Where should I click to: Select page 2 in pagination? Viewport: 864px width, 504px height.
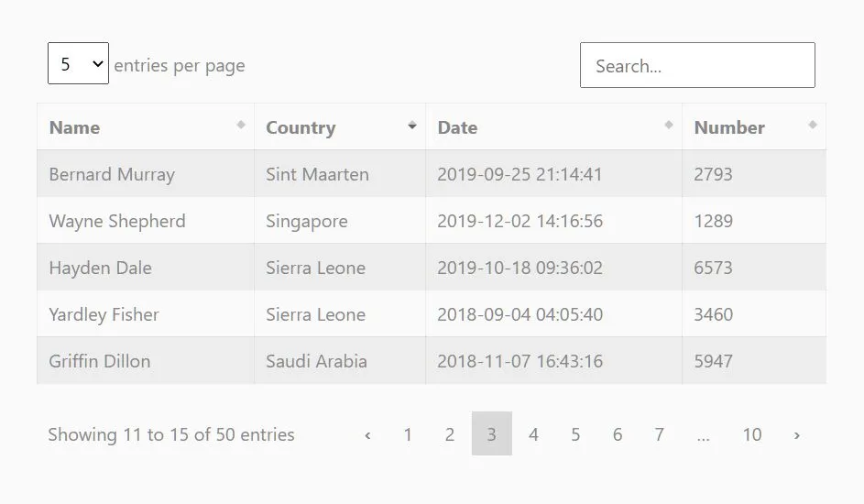450,434
